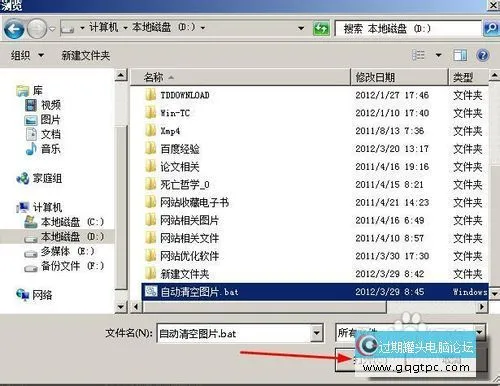The image size is (500, 386).
Task: Click the green refresh button beside the address bar
Action: pyautogui.click(x=321, y=29)
